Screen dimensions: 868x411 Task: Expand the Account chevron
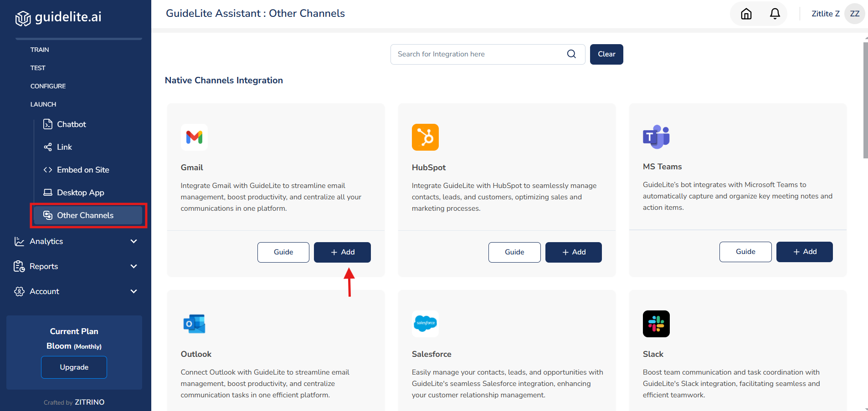(134, 291)
